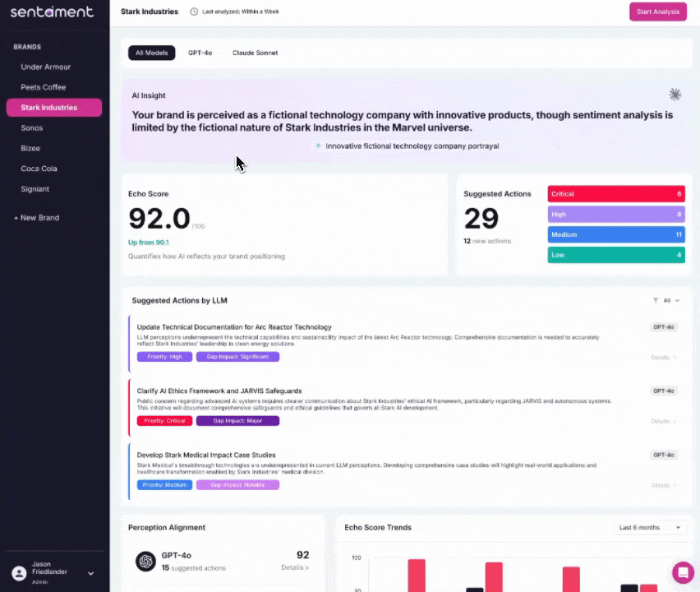Click the Update Technical Documentation action title
700x592 pixels.
click(x=234, y=327)
